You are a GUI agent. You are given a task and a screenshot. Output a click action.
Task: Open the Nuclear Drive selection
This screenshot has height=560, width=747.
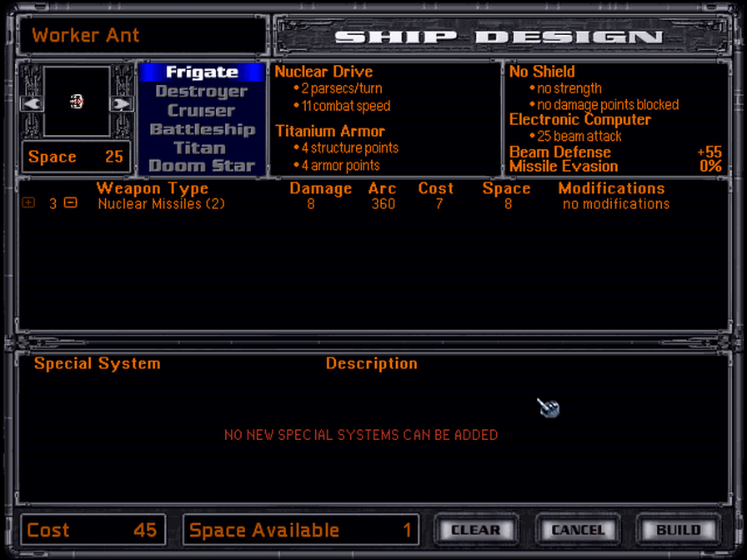(324, 72)
